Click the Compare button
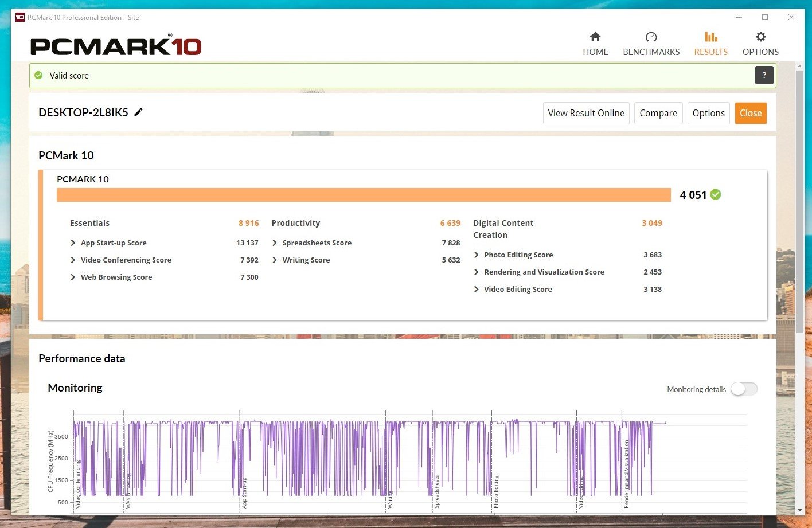The image size is (812, 528). tap(658, 113)
